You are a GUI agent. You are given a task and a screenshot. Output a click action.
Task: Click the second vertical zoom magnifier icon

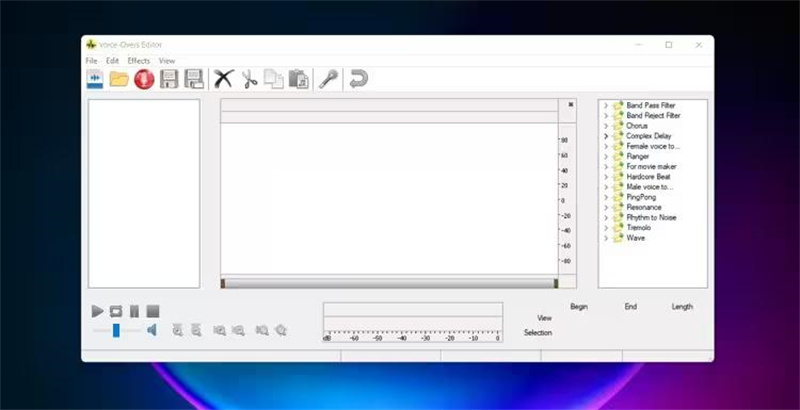(x=196, y=330)
